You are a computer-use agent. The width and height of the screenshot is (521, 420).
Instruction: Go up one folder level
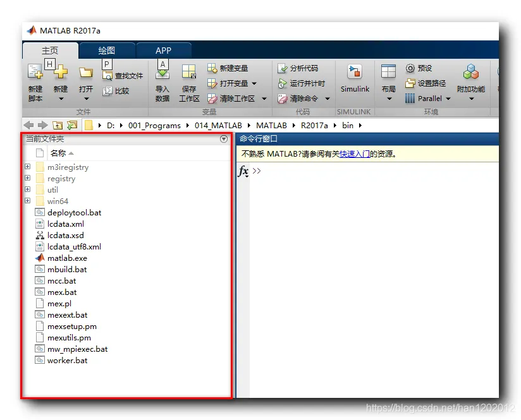58,125
